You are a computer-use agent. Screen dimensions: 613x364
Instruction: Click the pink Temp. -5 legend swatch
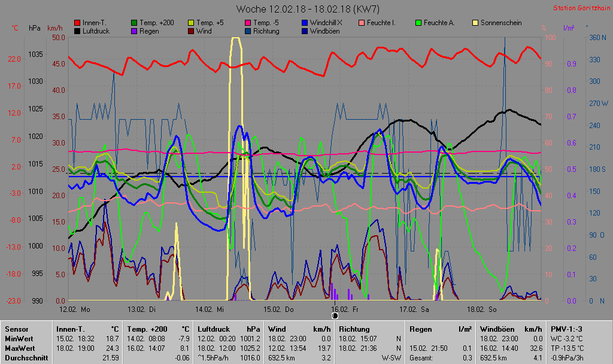click(248, 23)
